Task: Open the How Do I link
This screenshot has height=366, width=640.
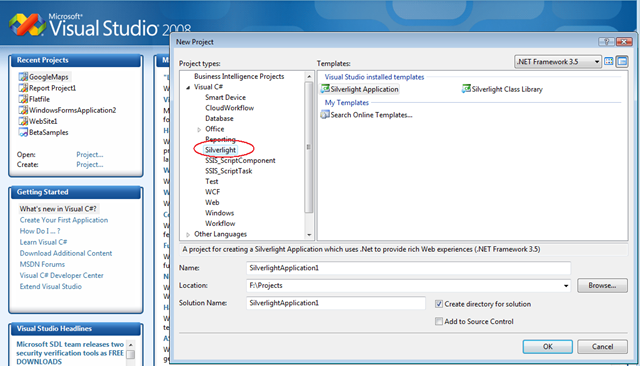Action: (x=40, y=231)
